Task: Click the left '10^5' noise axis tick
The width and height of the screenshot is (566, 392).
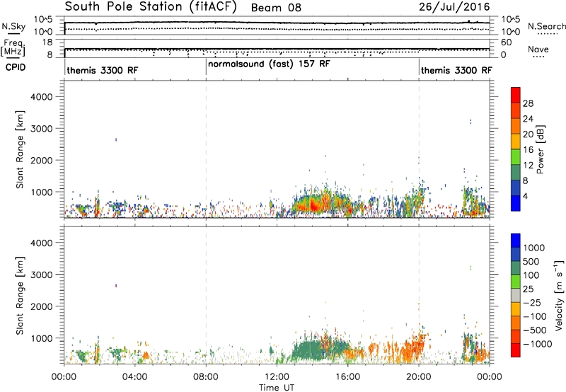Action: (x=43, y=20)
